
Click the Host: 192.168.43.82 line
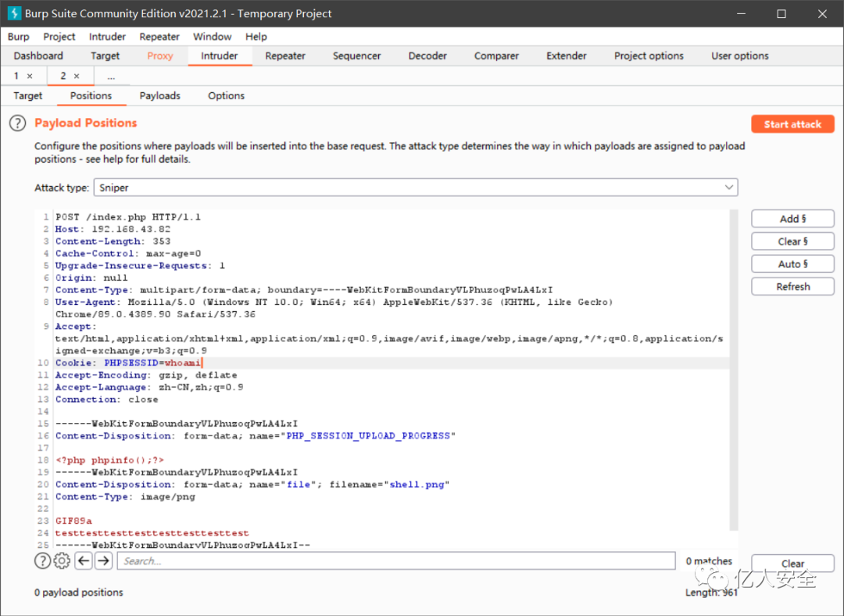coord(113,229)
